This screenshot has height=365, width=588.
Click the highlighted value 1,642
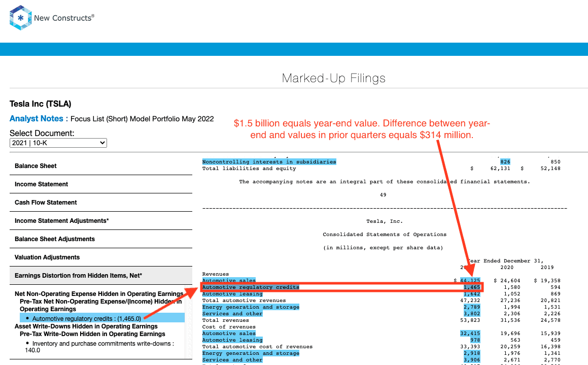472,294
